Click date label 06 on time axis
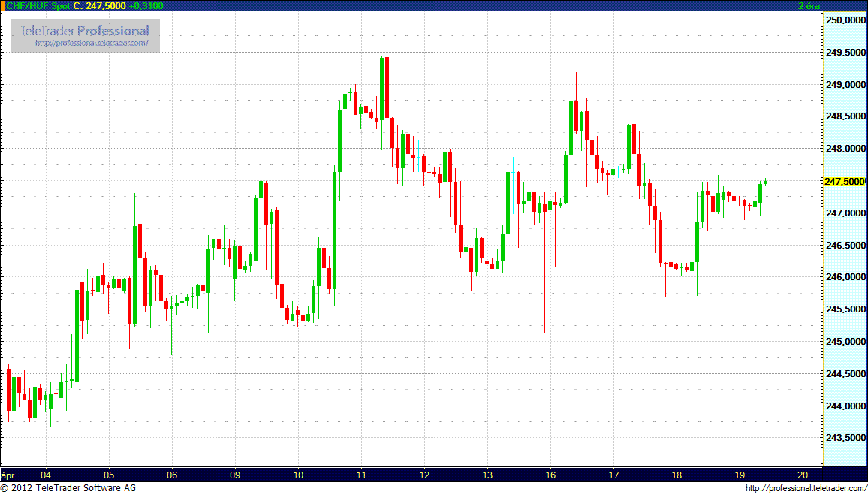The height and width of the screenshot is (495, 868). click(172, 475)
